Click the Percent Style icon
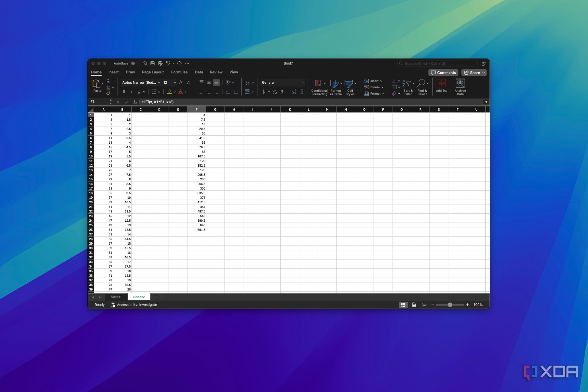 274,92
